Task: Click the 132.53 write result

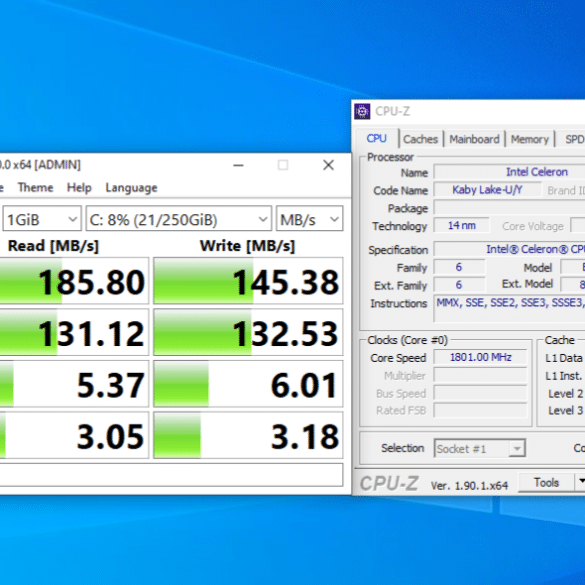Action: (x=248, y=332)
